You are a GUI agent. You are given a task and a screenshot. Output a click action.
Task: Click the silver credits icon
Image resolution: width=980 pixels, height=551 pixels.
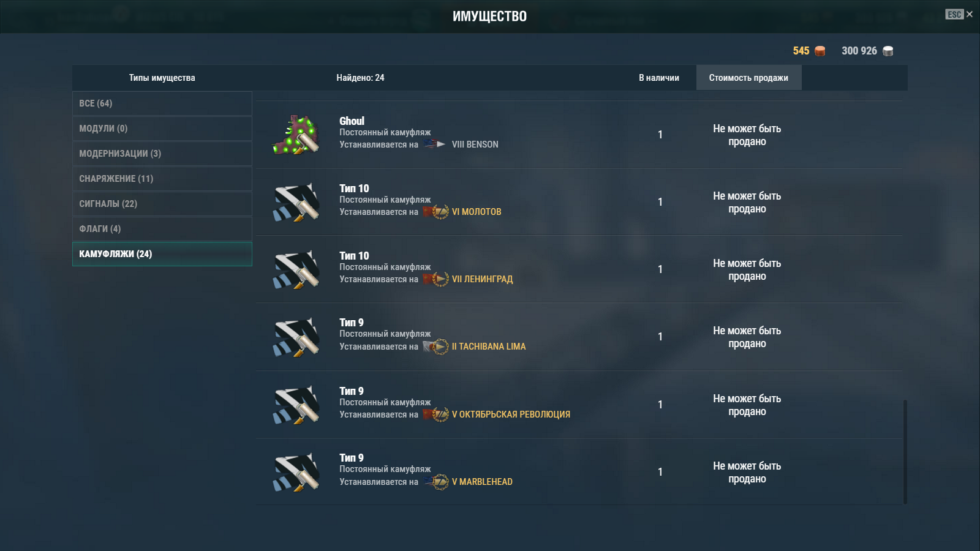888,51
